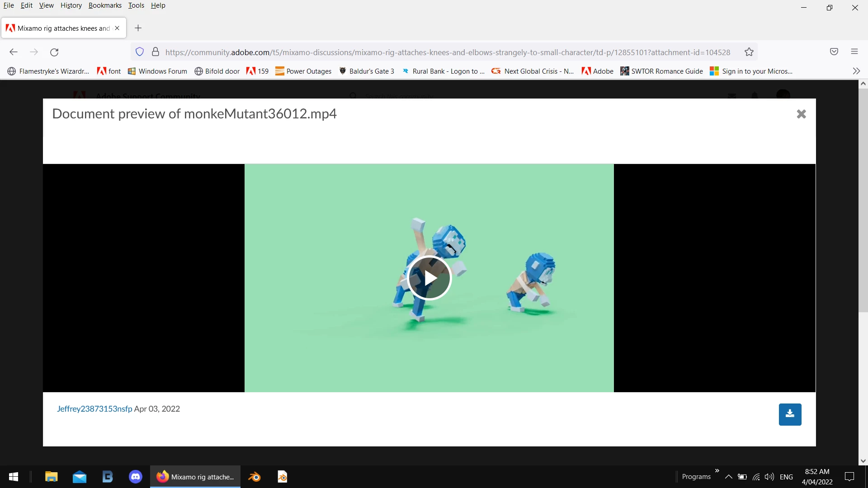
Task: Open the History menu
Action: pos(71,5)
